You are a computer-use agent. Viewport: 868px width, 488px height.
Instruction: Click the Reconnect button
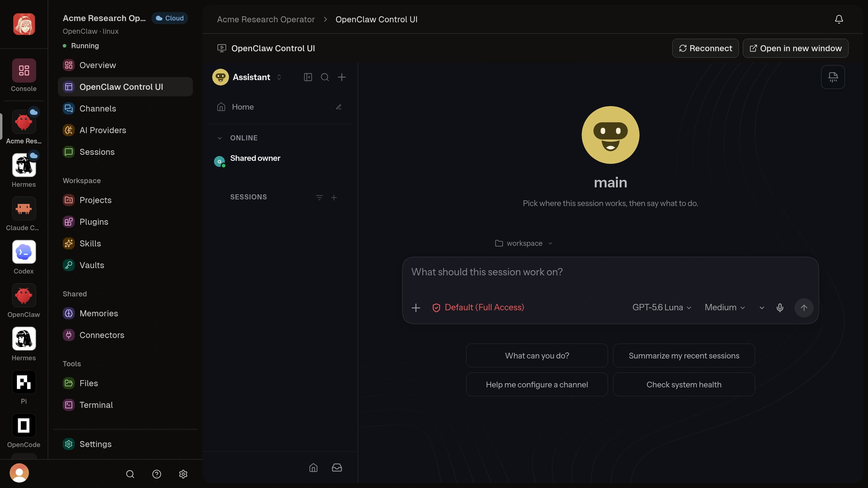point(705,48)
